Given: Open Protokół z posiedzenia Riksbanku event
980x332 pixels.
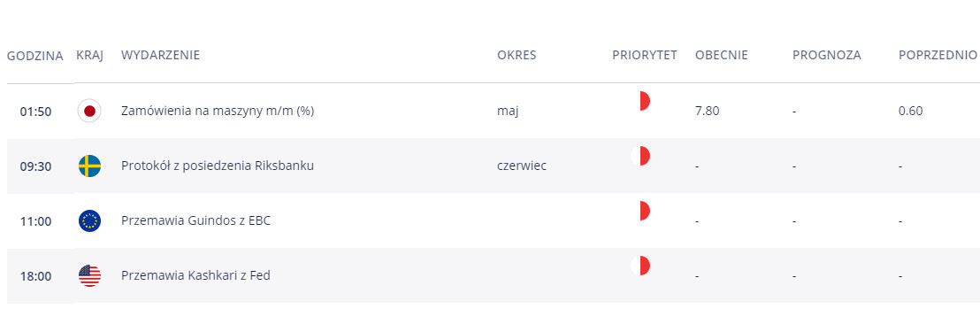Looking at the screenshot, I should point(218,166).
